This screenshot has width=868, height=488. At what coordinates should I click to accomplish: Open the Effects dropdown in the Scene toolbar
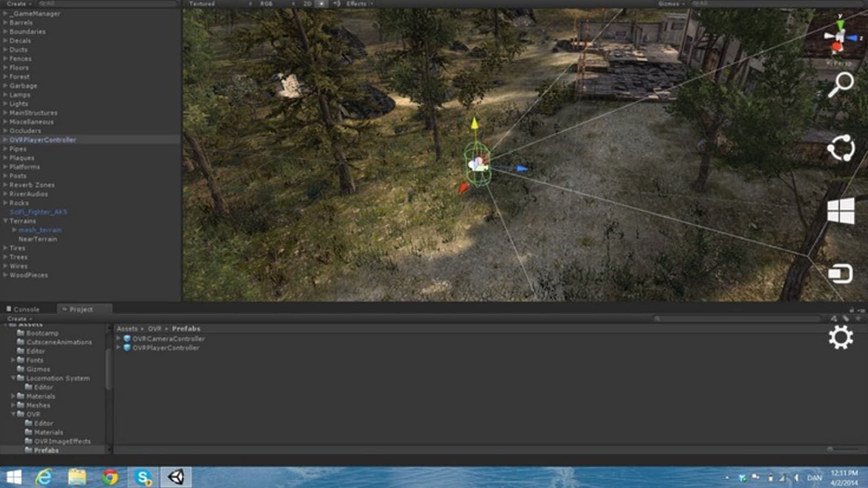click(x=360, y=4)
